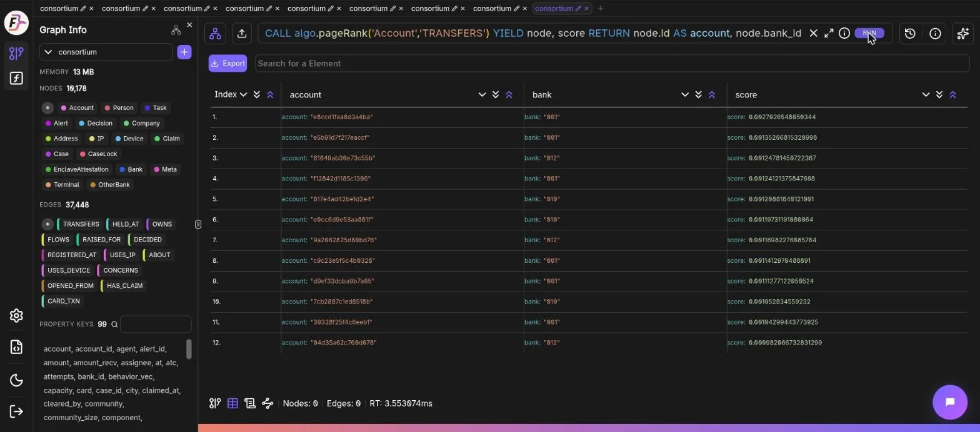
Task: Toggle the Person node label filter
Action: pos(119,108)
